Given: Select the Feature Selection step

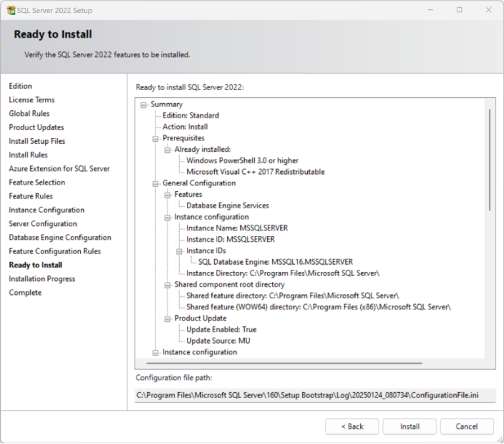Looking at the screenshot, I should pos(37,183).
